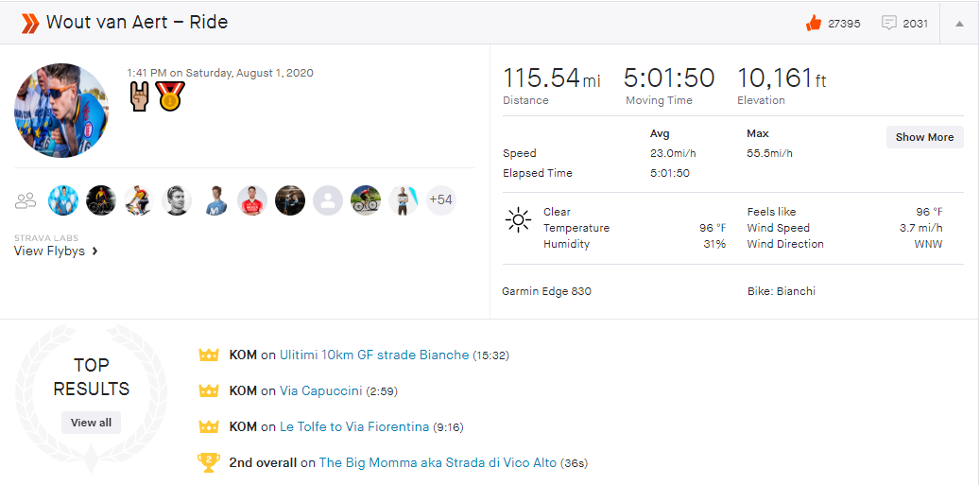Collapse the activity header with the triangle arrow
Viewport: 980px width, 485px height.
[959, 24]
